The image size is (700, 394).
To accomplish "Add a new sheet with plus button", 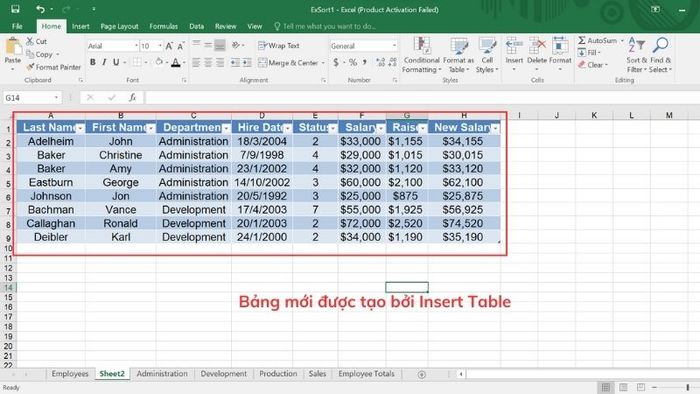I will pos(421,374).
